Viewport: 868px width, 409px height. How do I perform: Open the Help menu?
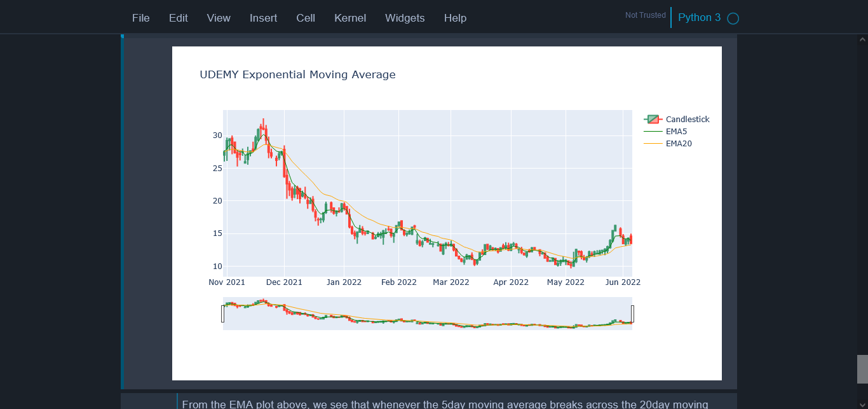click(x=455, y=18)
